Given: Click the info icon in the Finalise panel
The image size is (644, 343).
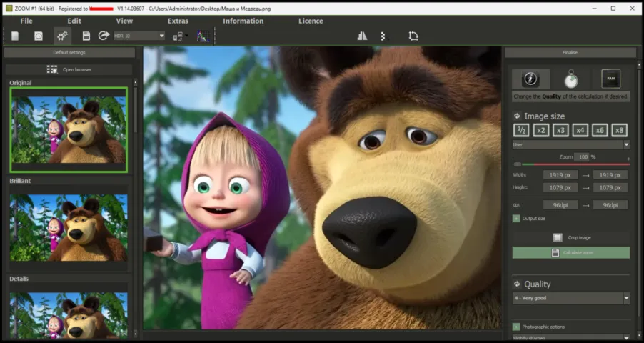Looking at the screenshot, I should (x=530, y=79).
